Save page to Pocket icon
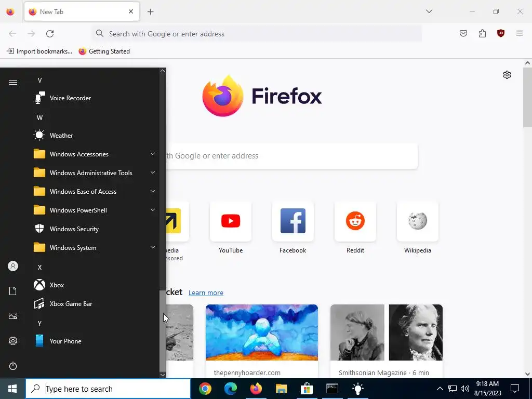Screen dimensions: 532x399 (463, 33)
